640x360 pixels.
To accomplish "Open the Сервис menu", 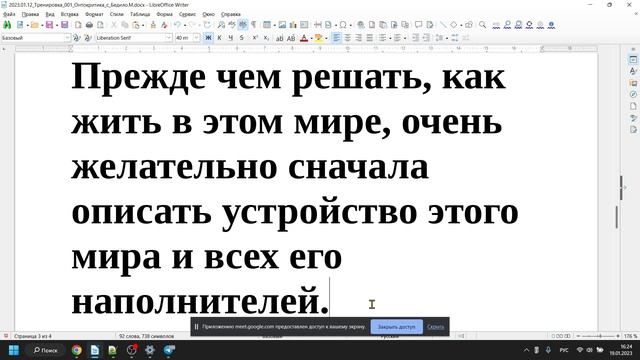I will point(187,14).
